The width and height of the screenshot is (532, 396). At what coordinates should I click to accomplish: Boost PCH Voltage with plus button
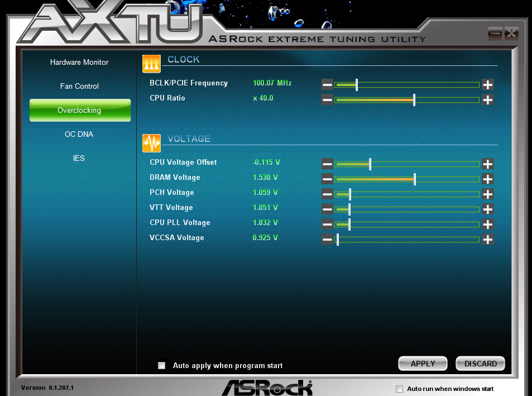487,194
